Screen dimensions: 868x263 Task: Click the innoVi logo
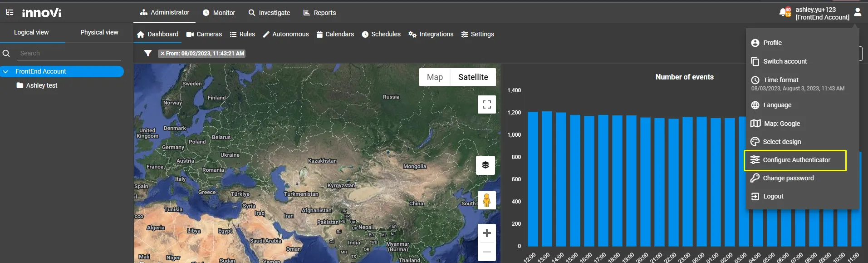[x=42, y=13]
